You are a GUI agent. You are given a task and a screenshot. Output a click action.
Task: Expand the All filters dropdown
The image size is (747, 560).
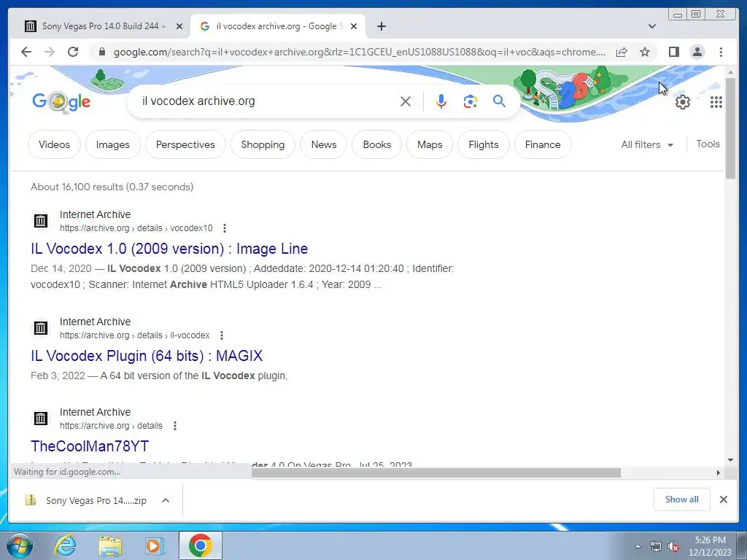coord(647,144)
